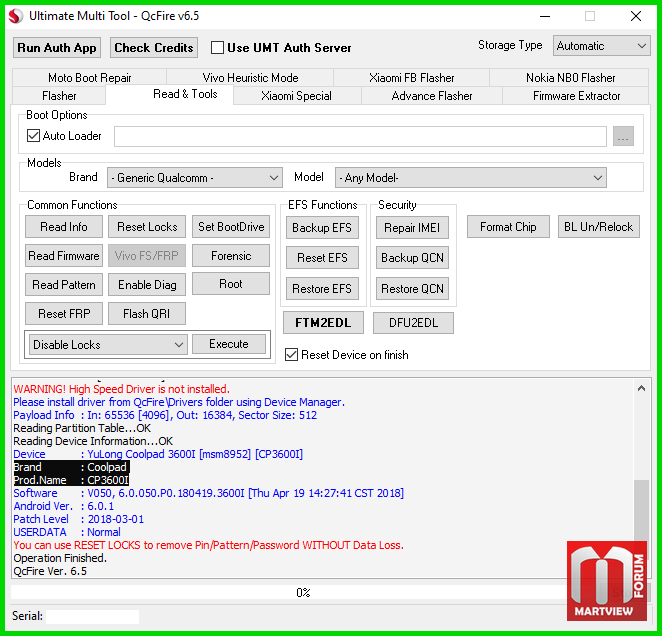Click log line 'Reading Partition Table...OK'
Screen dimensions: 662x636
82,428
